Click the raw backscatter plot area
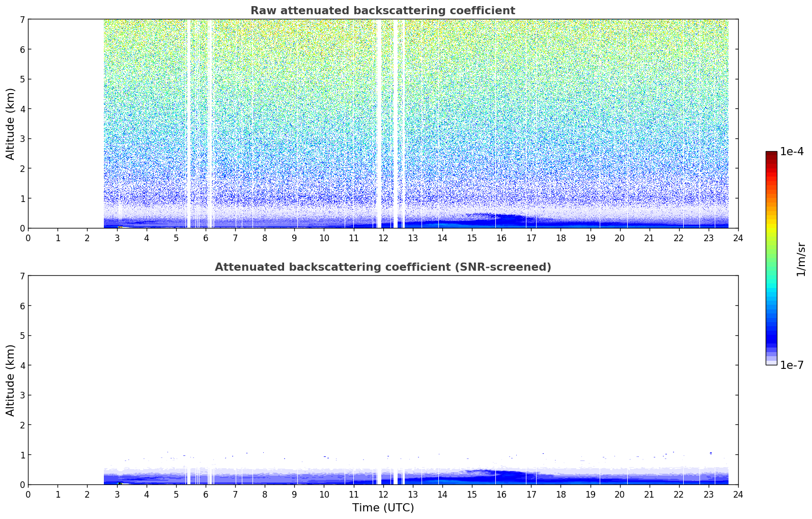Image resolution: width=812 pixels, height=519 pixels. (383, 124)
